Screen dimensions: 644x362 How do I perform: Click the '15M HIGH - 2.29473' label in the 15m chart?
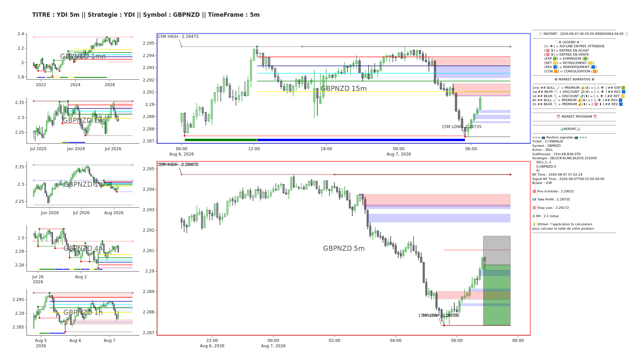point(178,37)
